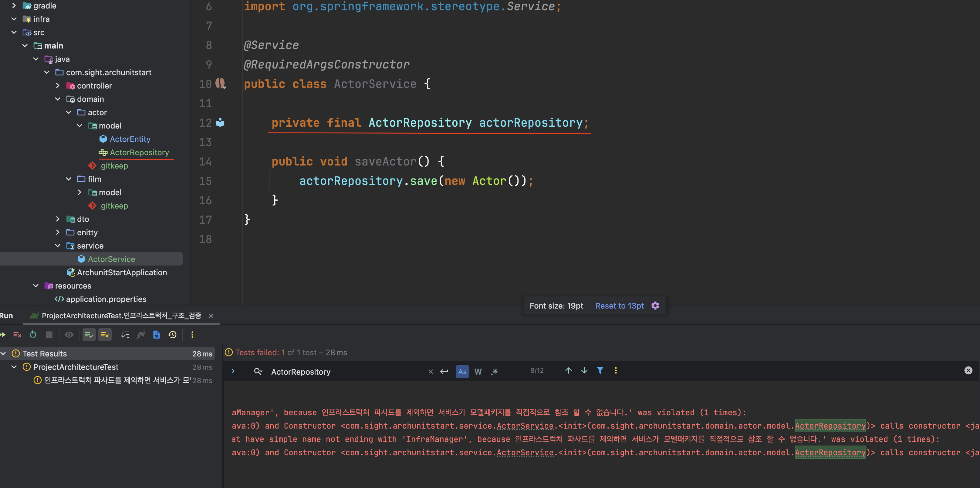
Task: Collapse the domain package folder
Action: pyautogui.click(x=58, y=99)
